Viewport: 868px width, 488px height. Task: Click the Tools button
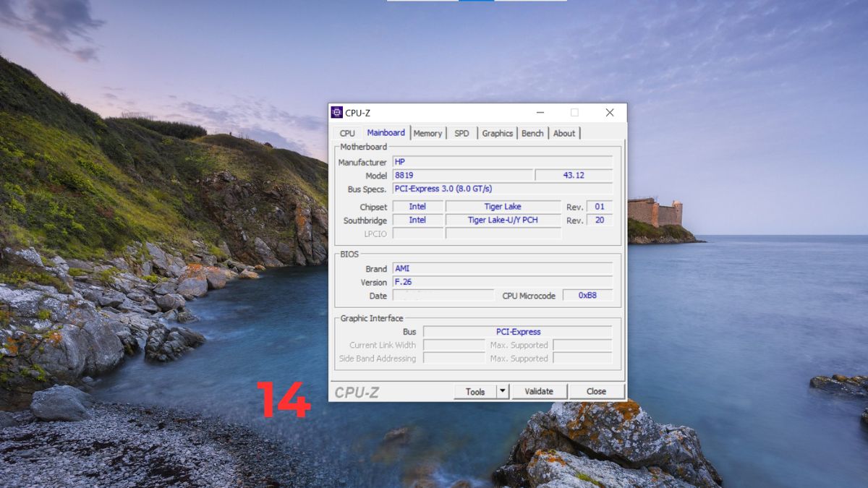[x=475, y=391]
